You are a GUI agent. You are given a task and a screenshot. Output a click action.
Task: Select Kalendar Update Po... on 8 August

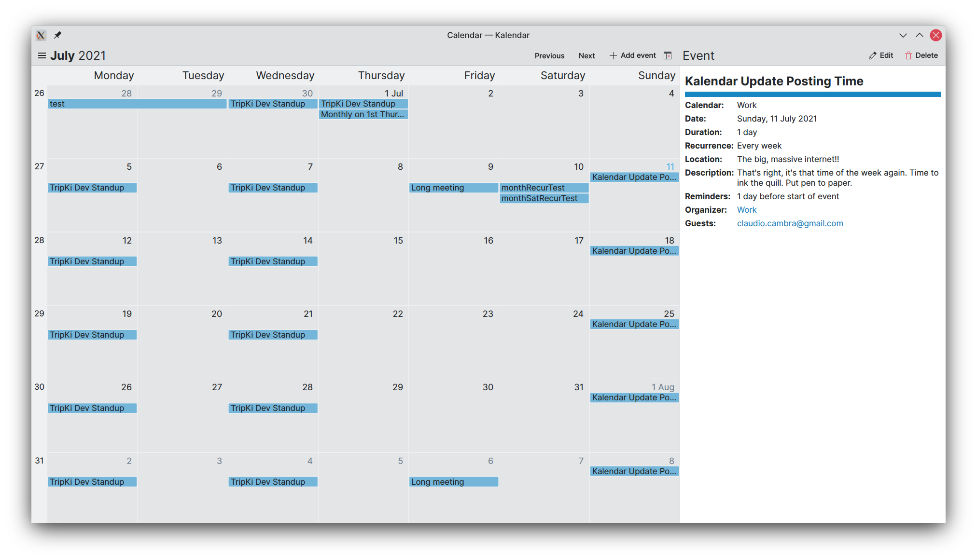(634, 471)
